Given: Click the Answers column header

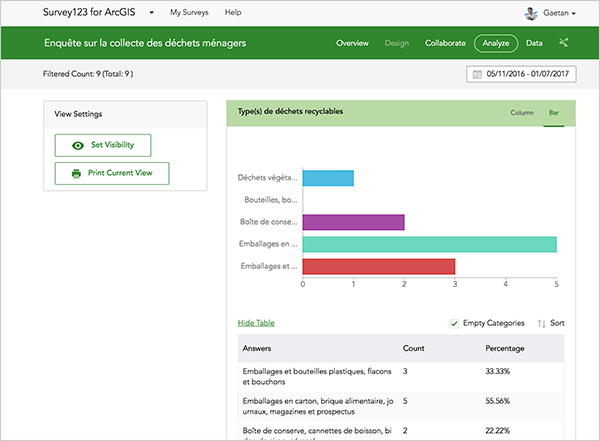Looking at the screenshot, I should tap(259, 349).
